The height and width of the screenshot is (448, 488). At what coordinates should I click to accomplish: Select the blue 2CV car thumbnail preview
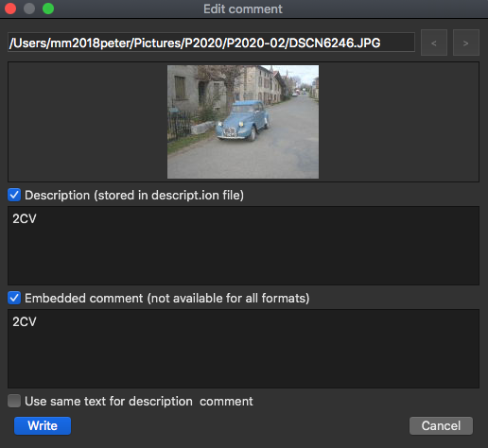243,122
